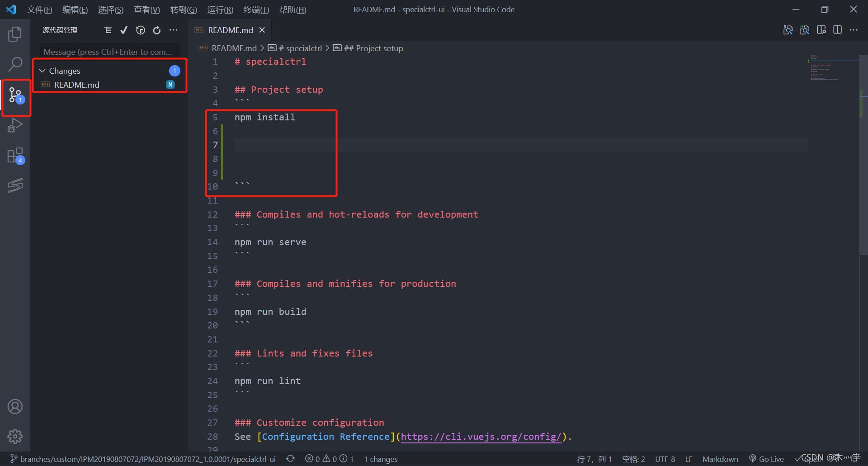Open Run and Debug view

15,125
